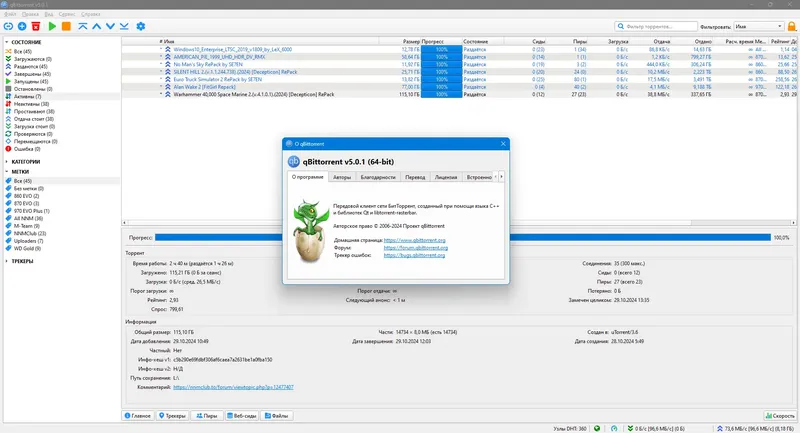
Task: Click the torrent list horizontal scrollbar
Action: point(459,222)
